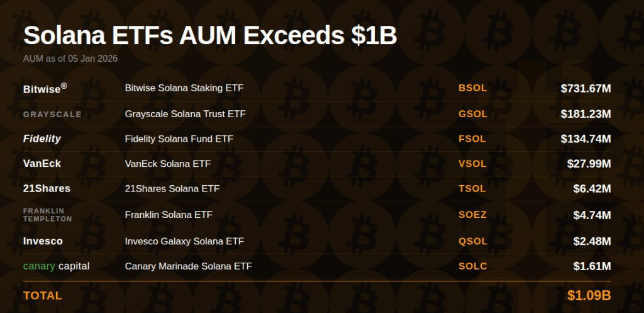644x313 pixels.
Task: Open the GSOL ticker link
Action: click(473, 114)
